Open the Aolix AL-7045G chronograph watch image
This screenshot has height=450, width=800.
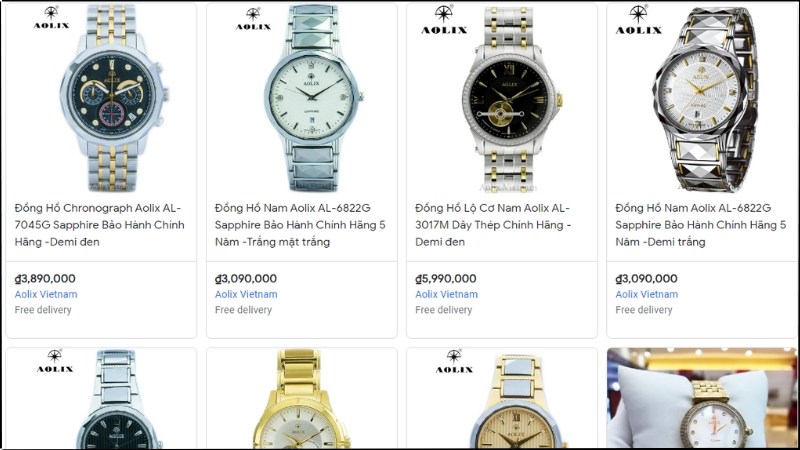coord(114,98)
